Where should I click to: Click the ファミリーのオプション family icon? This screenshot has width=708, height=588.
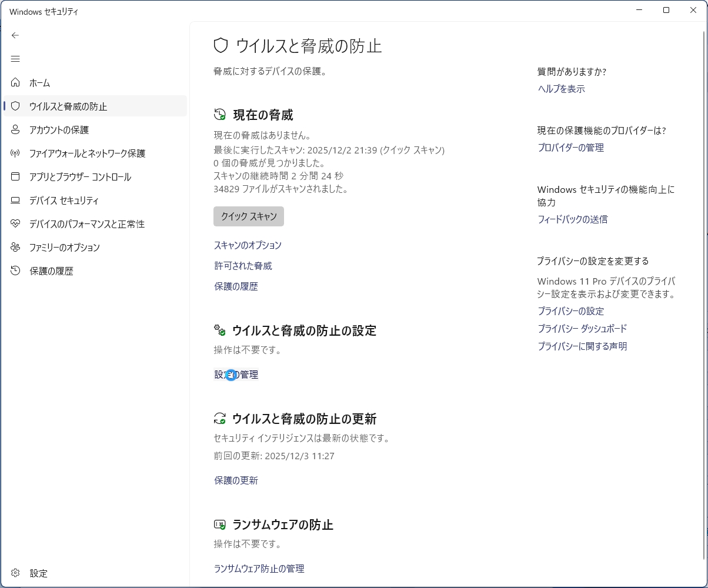pyautogui.click(x=16, y=248)
